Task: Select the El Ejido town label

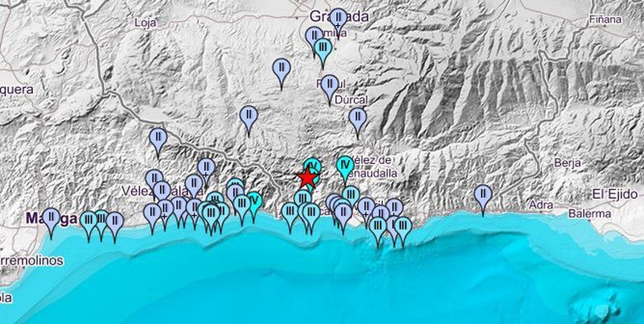Action: coord(615,194)
